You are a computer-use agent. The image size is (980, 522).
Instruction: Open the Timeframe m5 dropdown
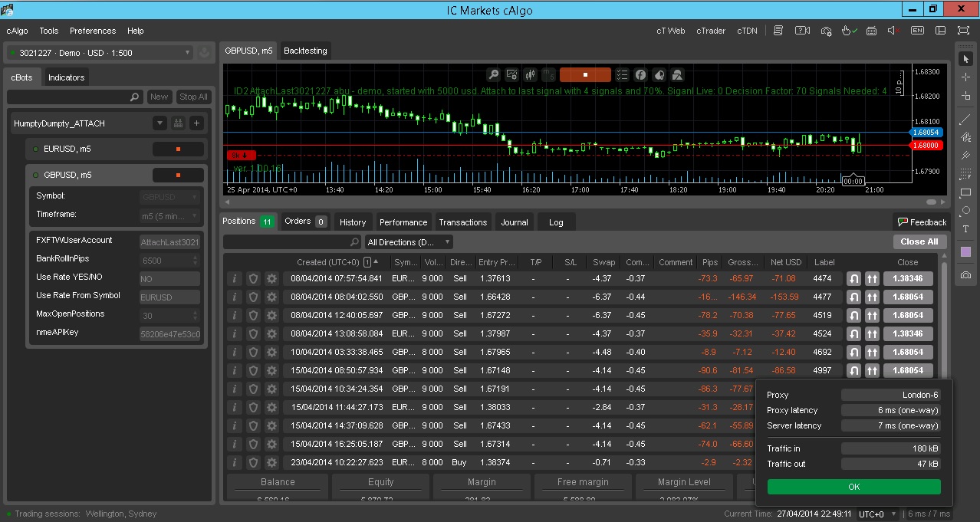pyautogui.click(x=170, y=217)
